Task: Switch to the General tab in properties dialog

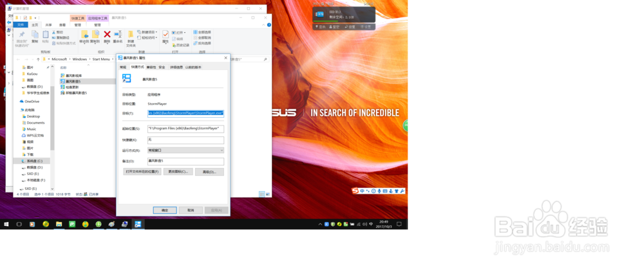Action: (x=123, y=67)
